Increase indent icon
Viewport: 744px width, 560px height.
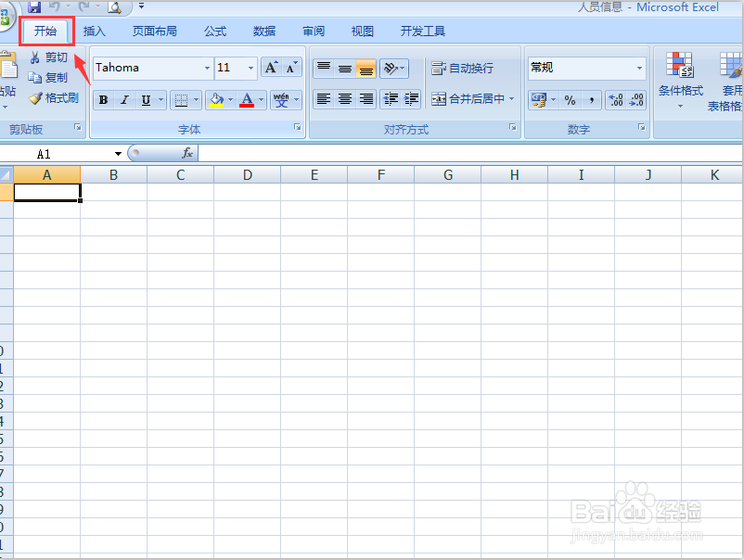point(411,98)
